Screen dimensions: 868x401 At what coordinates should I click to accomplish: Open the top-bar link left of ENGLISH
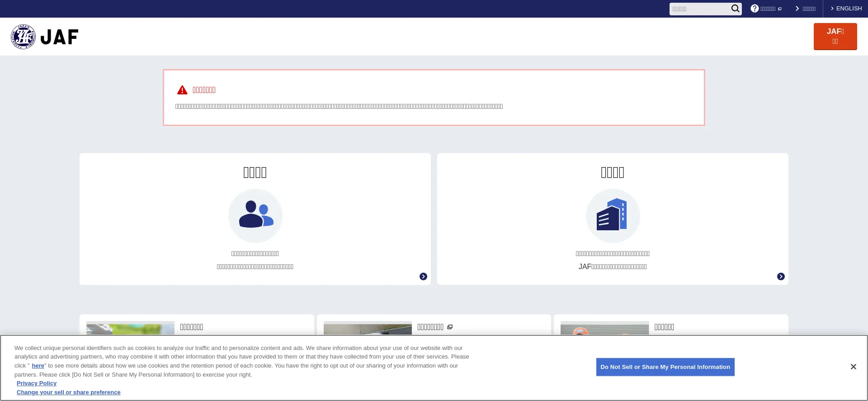click(x=806, y=9)
